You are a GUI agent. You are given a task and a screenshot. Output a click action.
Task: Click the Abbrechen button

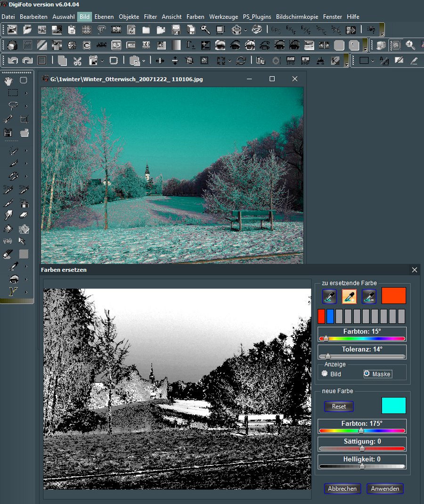tap(342, 489)
